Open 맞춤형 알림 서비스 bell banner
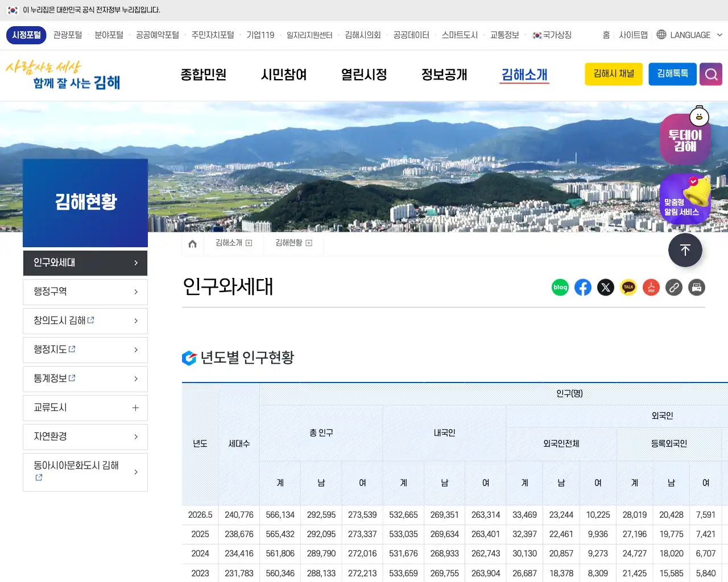 pyautogui.click(x=685, y=199)
